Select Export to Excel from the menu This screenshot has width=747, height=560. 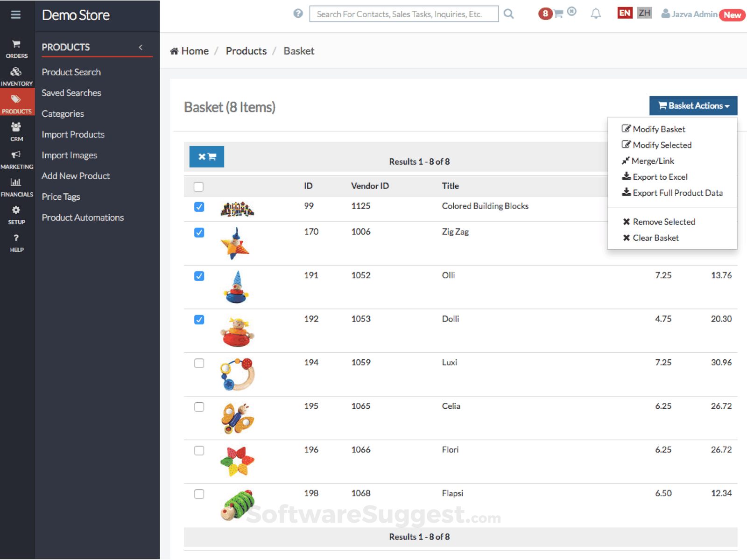point(660,176)
